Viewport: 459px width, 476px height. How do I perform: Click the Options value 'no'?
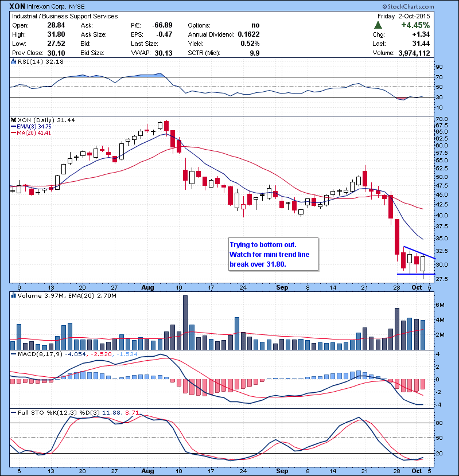click(x=255, y=25)
